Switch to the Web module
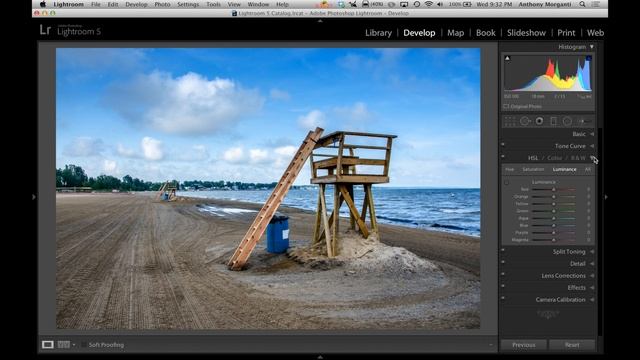This screenshot has width=640, height=360. 596,33
